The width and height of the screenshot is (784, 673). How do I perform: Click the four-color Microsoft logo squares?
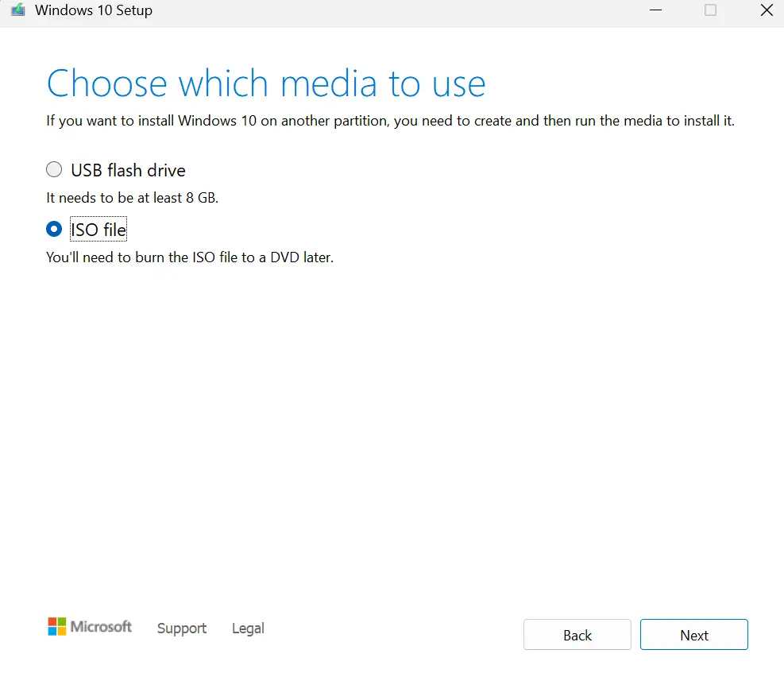point(57,627)
